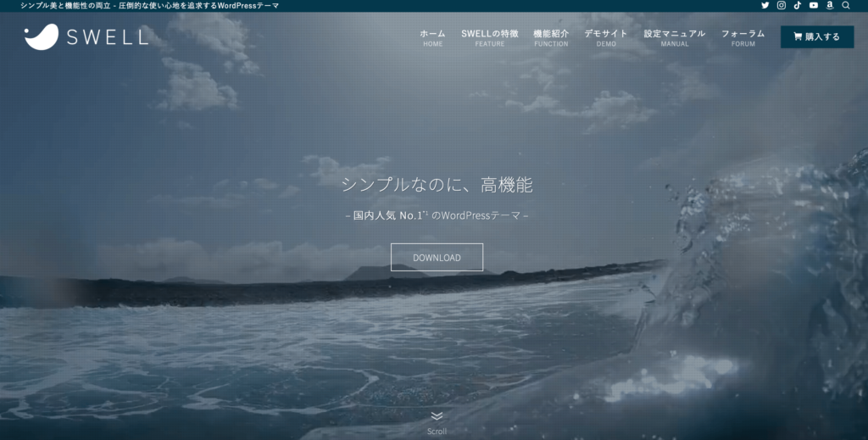Open the 機能紹介 FUNCTION menu item

click(551, 37)
